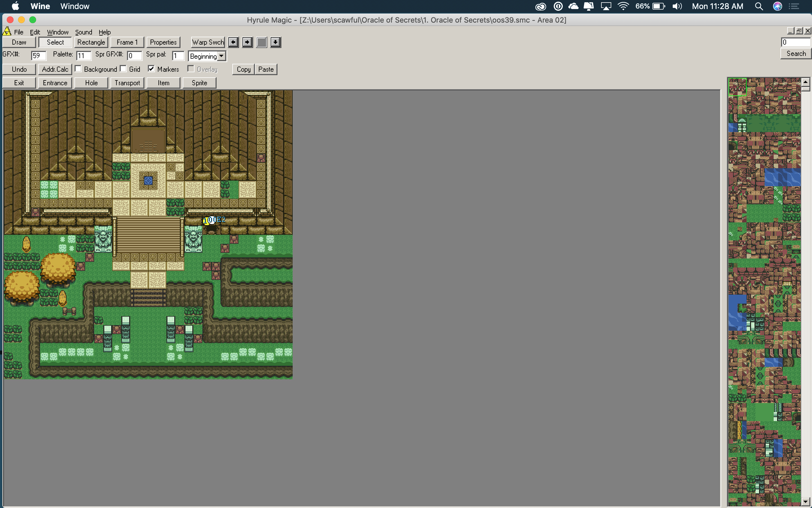Switch to Exit editing mode
This screenshot has height=508, width=812.
(x=19, y=83)
